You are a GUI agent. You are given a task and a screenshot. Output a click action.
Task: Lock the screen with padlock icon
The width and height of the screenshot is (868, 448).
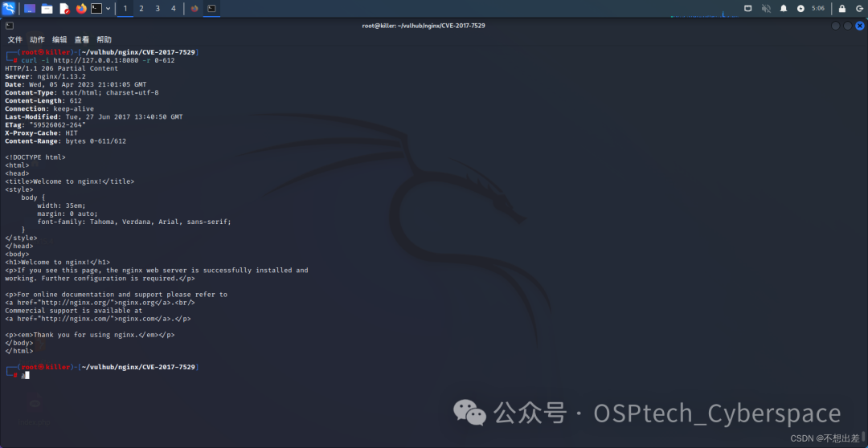pos(842,8)
